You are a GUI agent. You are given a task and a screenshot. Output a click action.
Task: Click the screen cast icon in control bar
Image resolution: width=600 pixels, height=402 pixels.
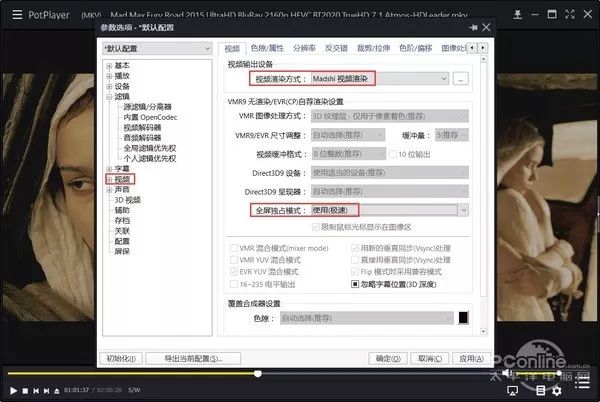[x=512, y=391]
